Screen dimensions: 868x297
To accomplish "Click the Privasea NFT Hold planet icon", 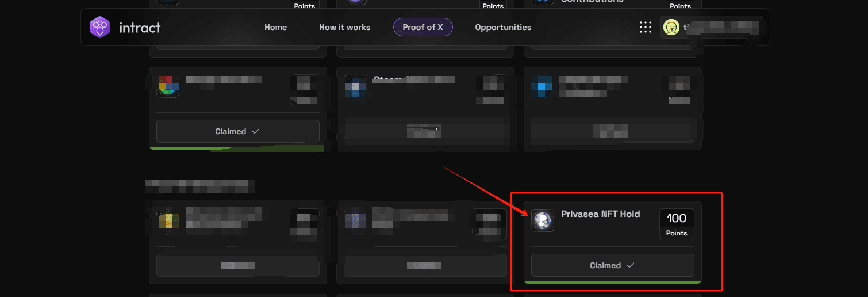I will (x=543, y=220).
